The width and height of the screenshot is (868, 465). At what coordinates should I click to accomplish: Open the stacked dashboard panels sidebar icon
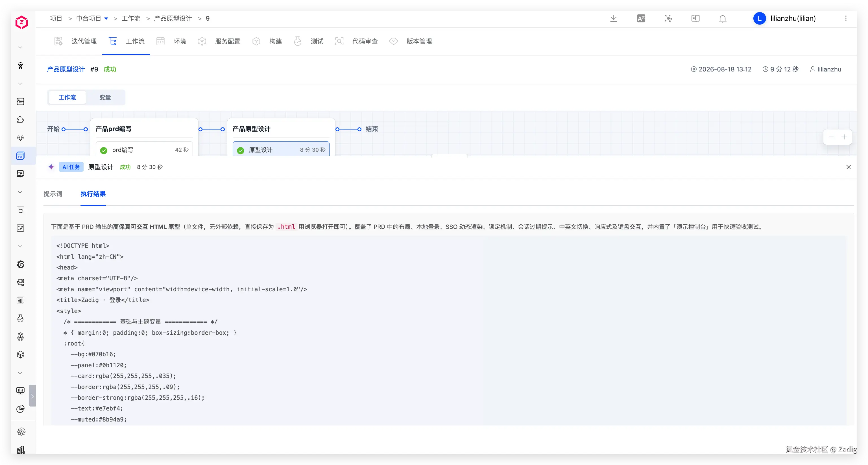coord(21,301)
